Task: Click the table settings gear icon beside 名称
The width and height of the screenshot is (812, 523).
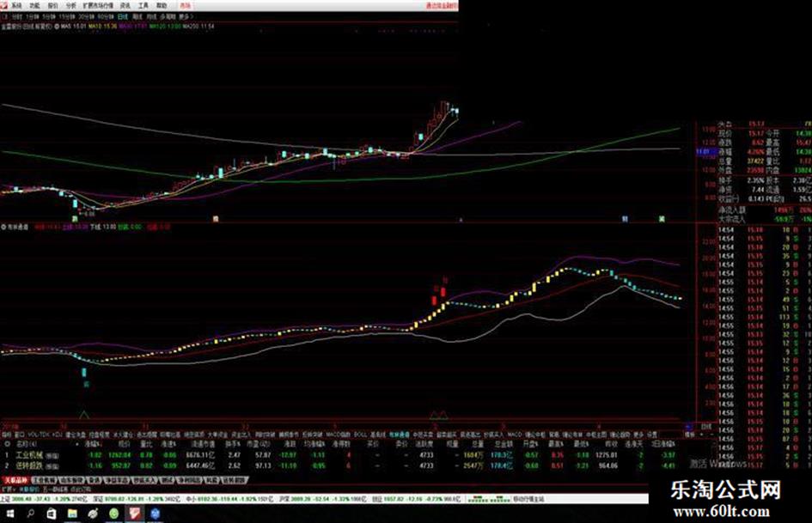Action: coord(7,444)
